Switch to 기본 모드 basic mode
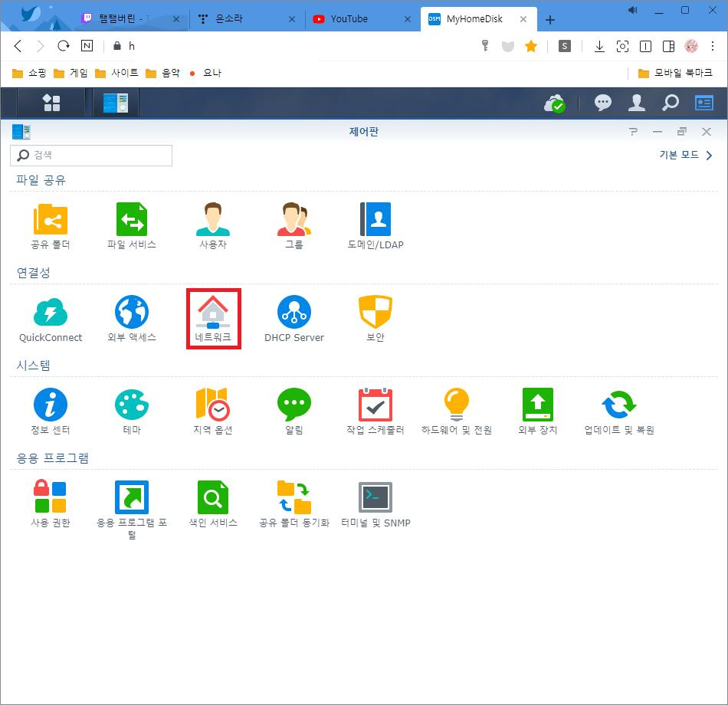This screenshot has width=728, height=705. pyautogui.click(x=686, y=156)
